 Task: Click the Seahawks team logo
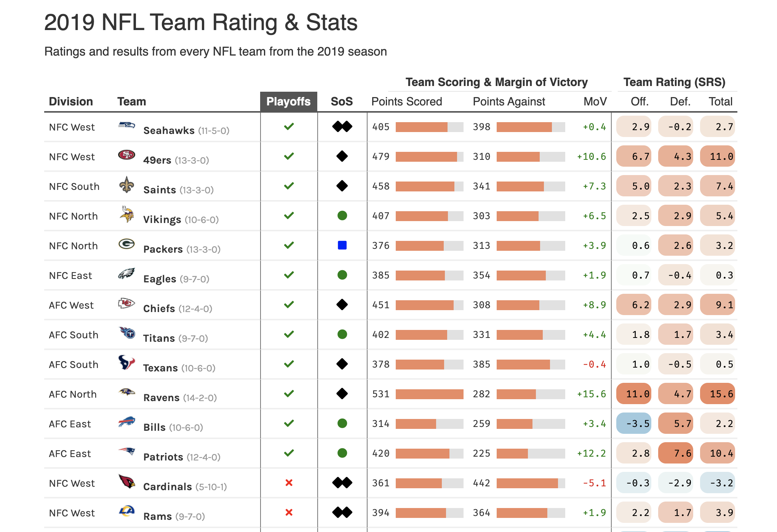126,125
